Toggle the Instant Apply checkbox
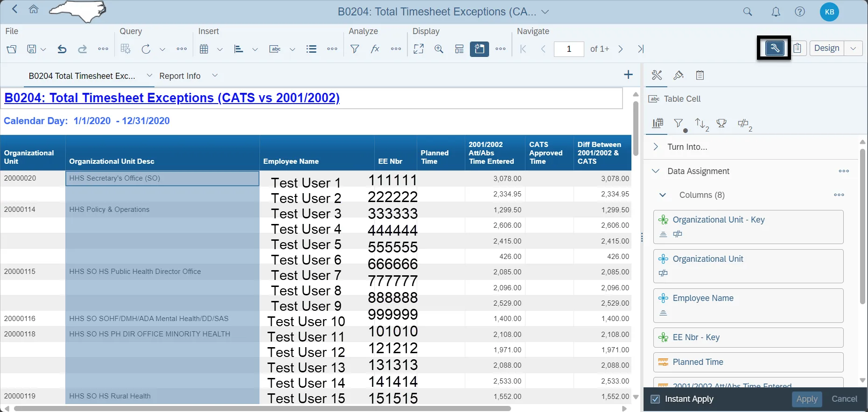The height and width of the screenshot is (412, 868). point(655,399)
